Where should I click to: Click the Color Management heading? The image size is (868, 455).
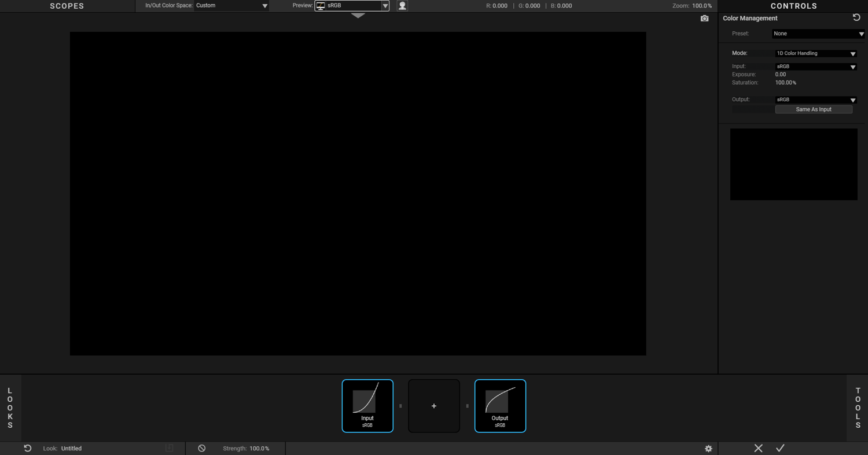pyautogui.click(x=750, y=19)
